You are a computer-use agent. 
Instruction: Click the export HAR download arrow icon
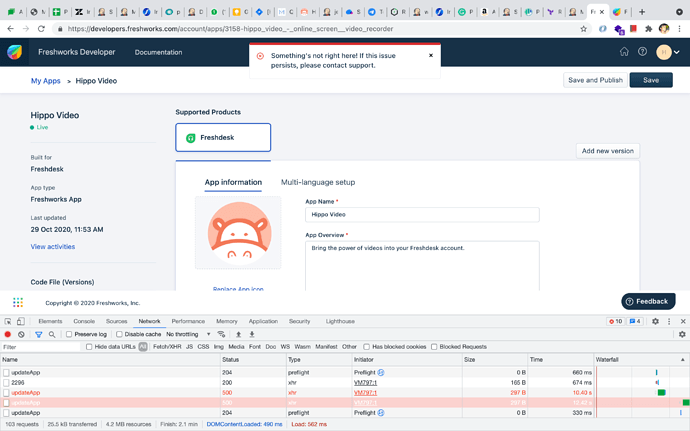252,334
